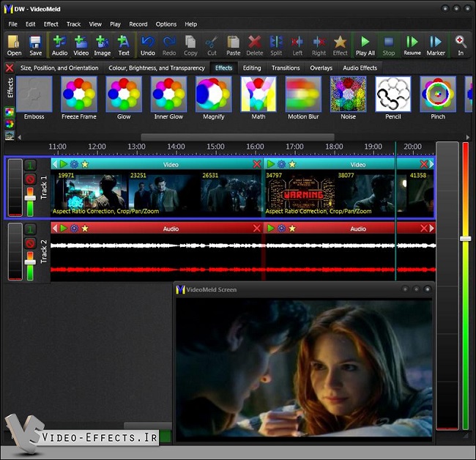The height and width of the screenshot is (460, 476).
Task: Open the Track menu
Action: 73,24
